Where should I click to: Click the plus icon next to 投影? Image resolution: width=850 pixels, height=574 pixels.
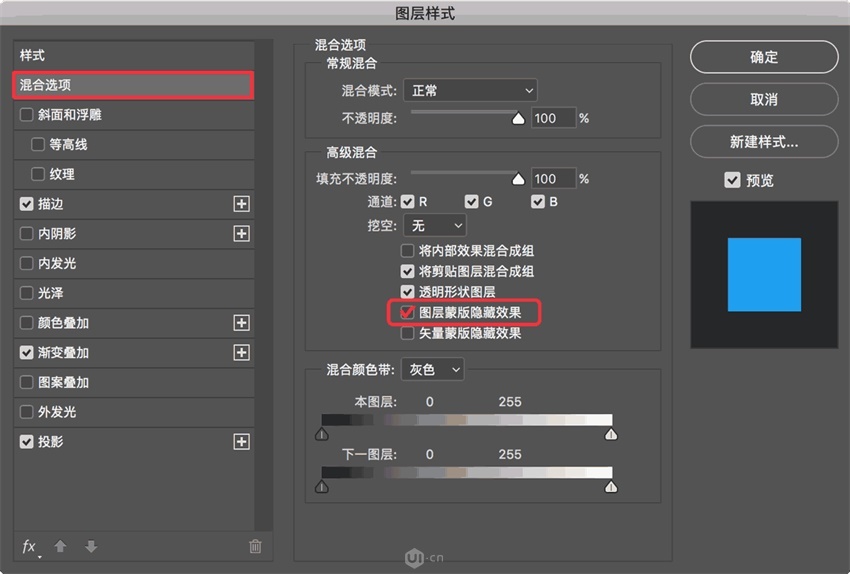tap(241, 442)
